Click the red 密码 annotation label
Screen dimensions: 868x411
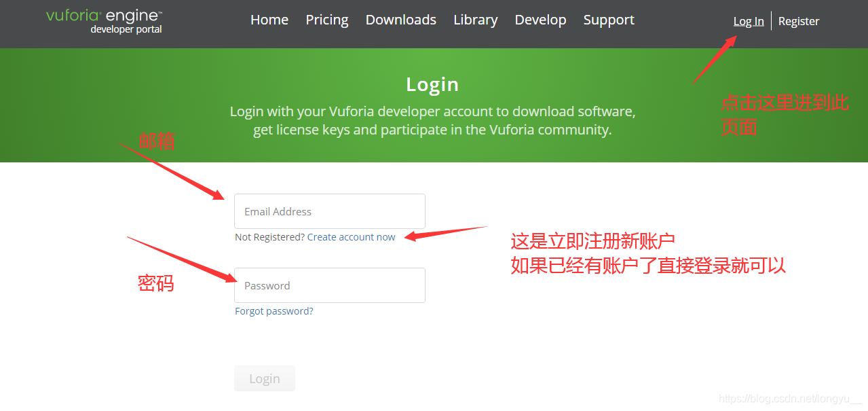pyautogui.click(x=156, y=283)
